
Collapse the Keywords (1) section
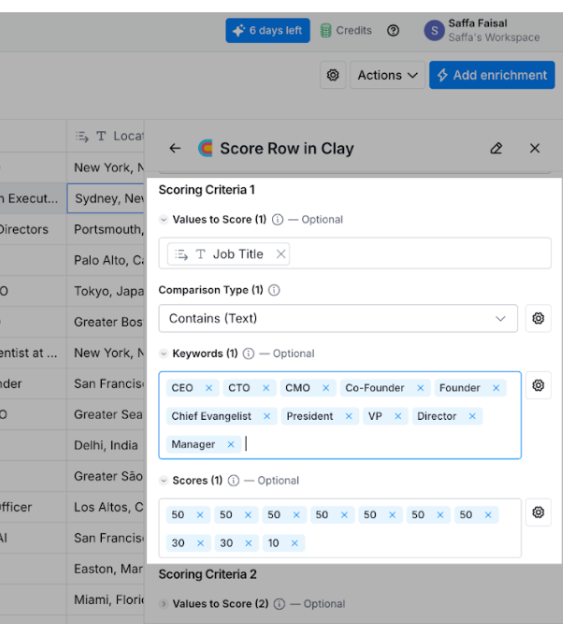pos(164,353)
